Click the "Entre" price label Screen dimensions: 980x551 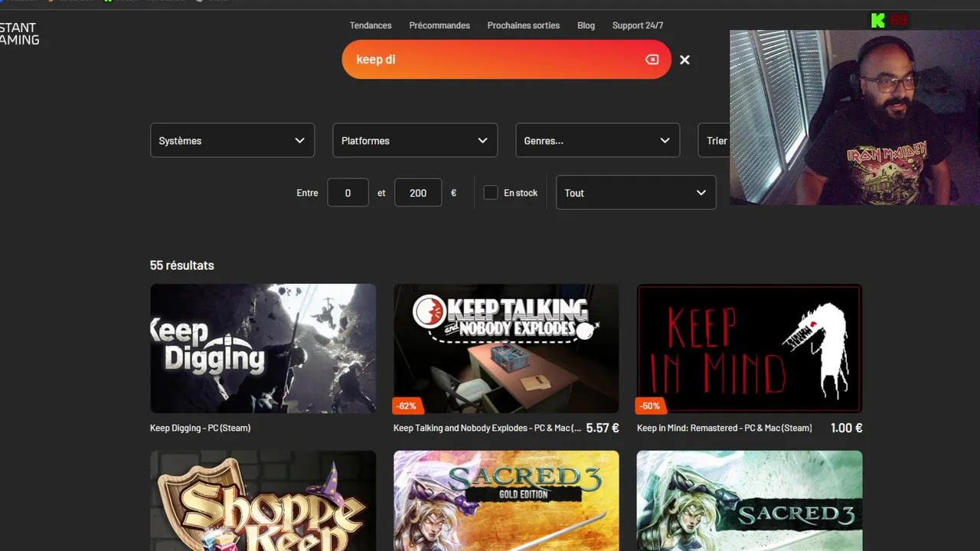(x=307, y=193)
